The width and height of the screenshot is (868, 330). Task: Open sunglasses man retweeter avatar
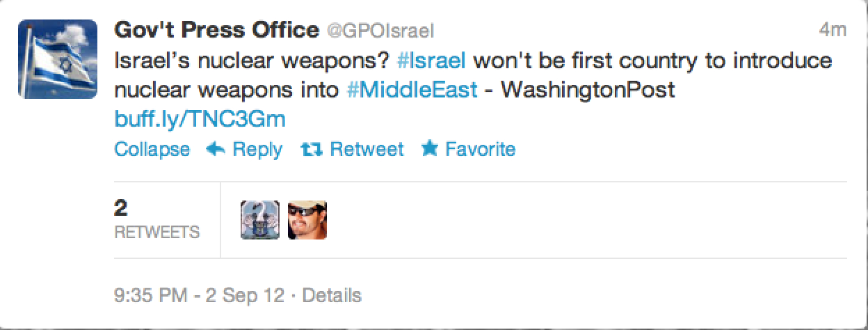307,220
